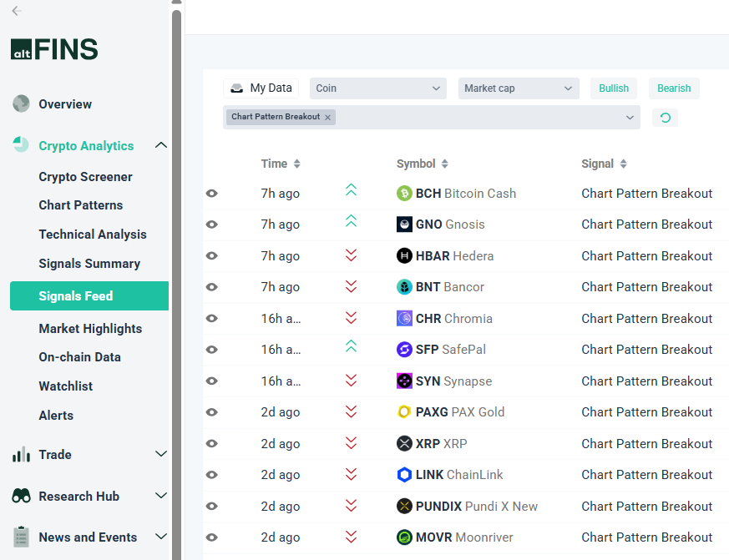Click the Hedera HBAR coin icon
The image size is (729, 560).
404,256
